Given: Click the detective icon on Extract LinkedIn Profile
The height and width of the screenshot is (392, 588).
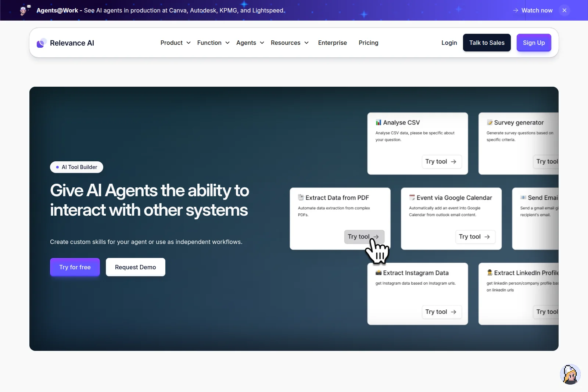Looking at the screenshot, I should pyautogui.click(x=490, y=273).
